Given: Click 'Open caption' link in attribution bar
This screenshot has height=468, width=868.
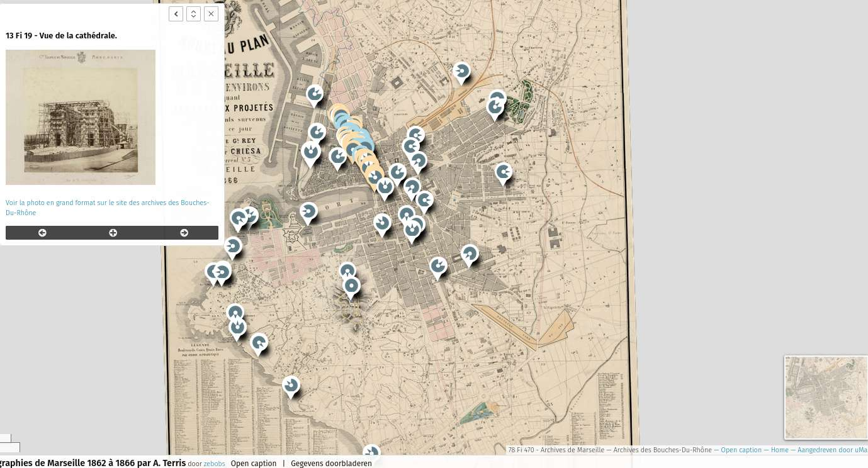Looking at the screenshot, I should click(x=741, y=450).
